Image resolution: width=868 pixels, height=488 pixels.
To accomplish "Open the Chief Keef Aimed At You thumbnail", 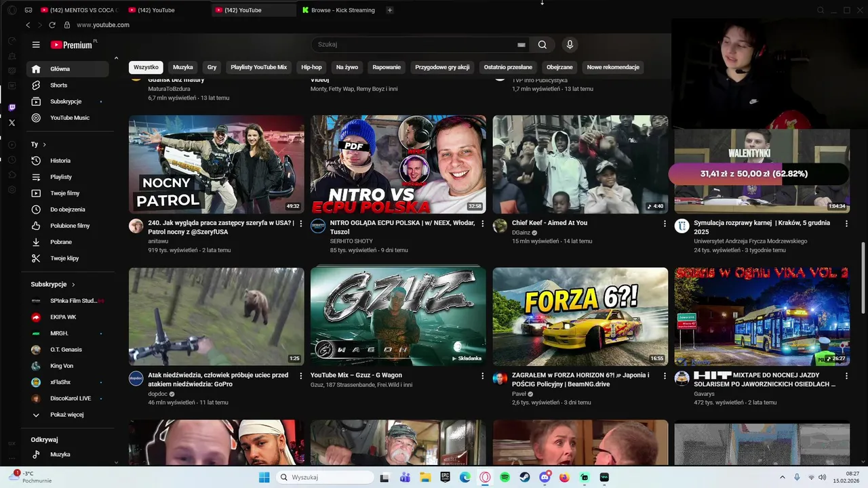I will coord(580,165).
